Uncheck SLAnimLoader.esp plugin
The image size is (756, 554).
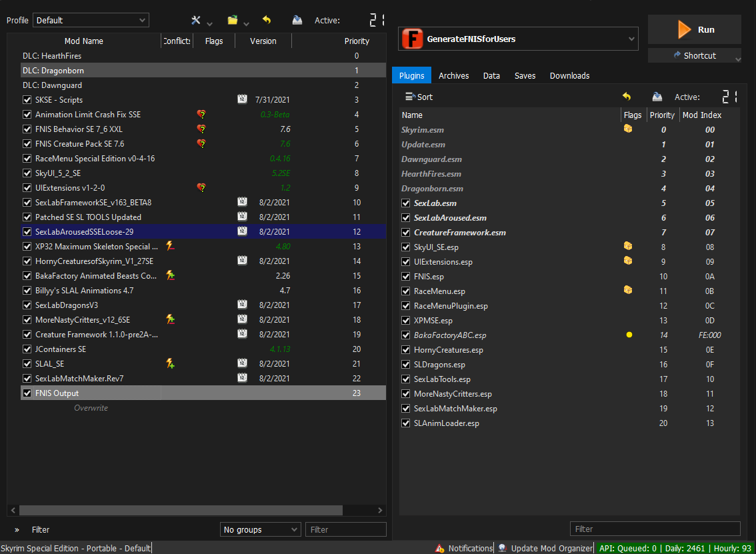click(406, 423)
